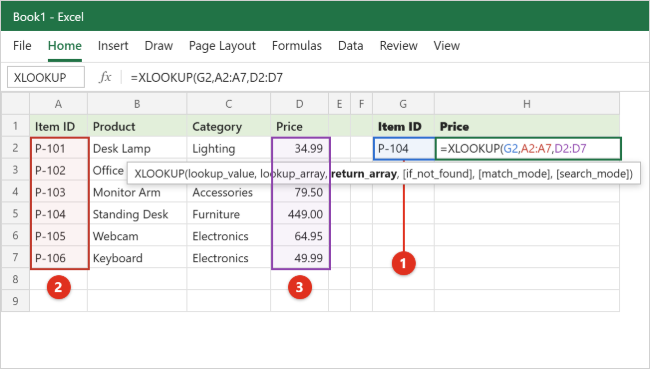Screen dimensions: 650x369
Task: Click the 'Standing Desk' product cell
Action: [x=137, y=214]
